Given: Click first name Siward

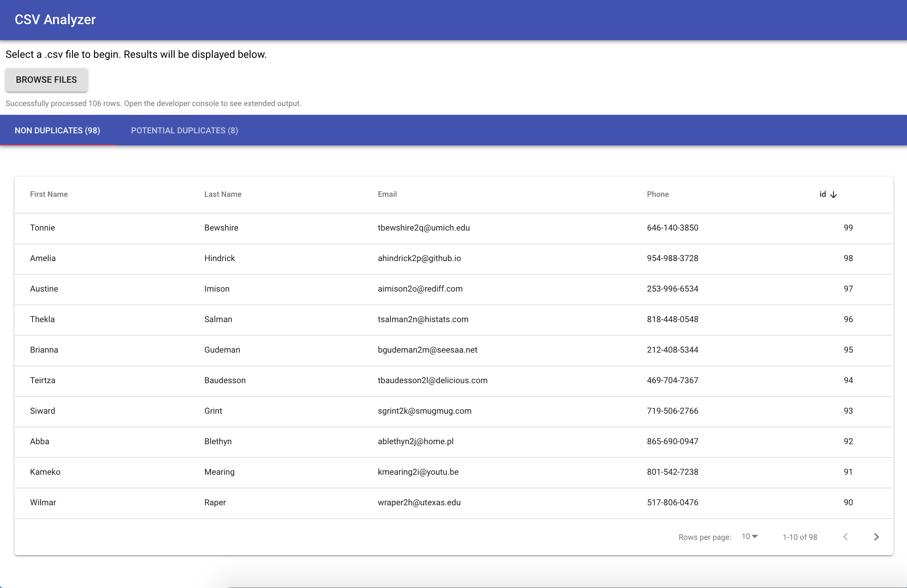Looking at the screenshot, I should point(43,411).
